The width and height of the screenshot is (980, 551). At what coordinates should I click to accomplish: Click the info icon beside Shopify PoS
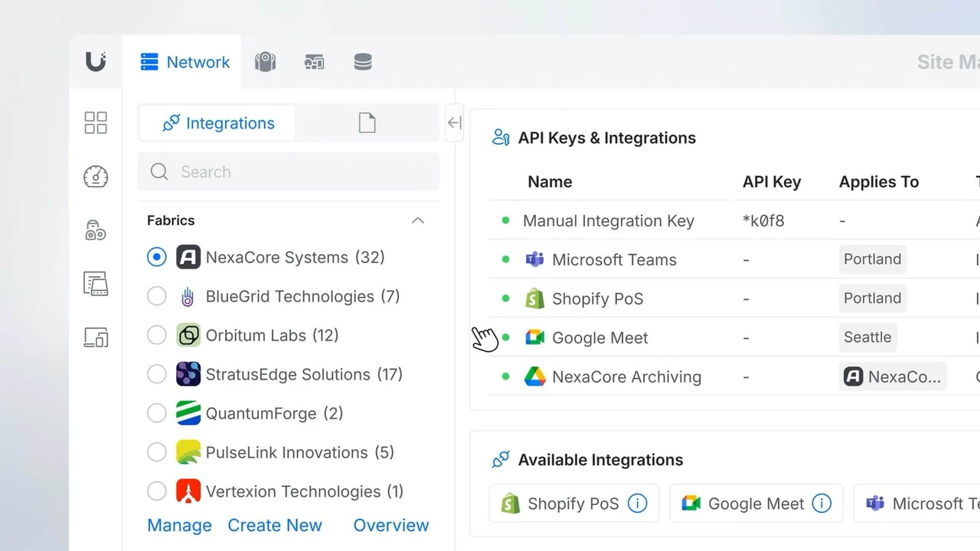tap(637, 504)
